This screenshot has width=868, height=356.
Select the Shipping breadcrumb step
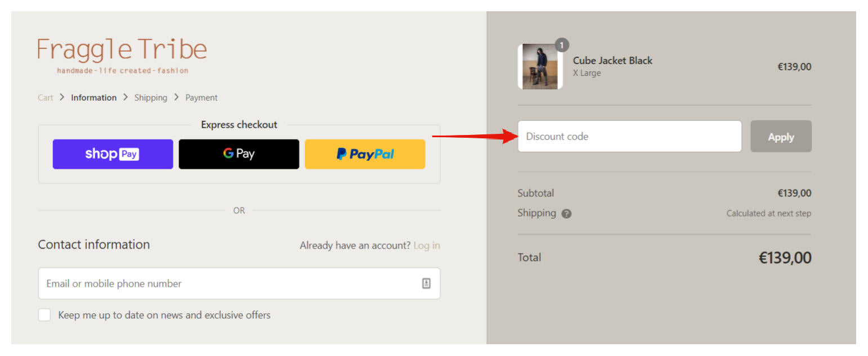pos(150,98)
